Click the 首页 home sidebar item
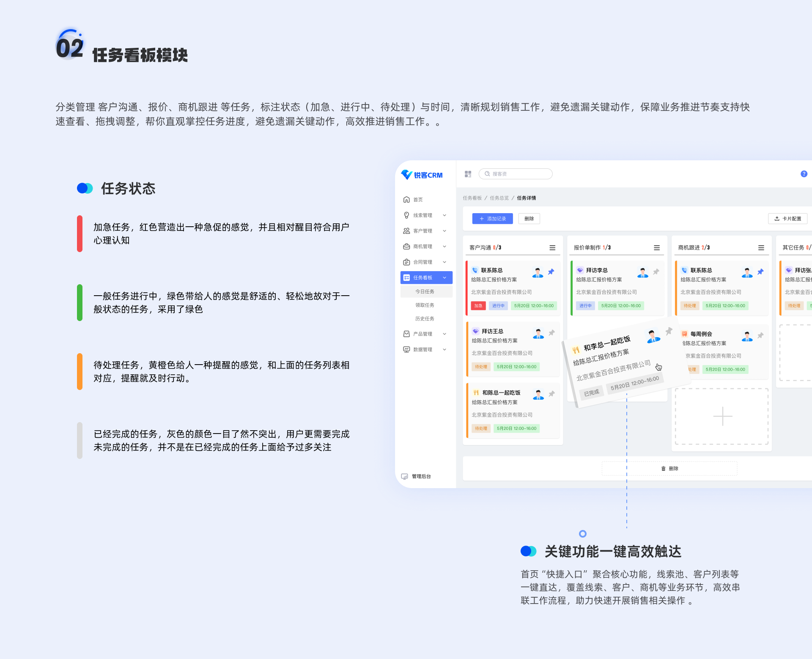This screenshot has height=659, width=812. [417, 200]
